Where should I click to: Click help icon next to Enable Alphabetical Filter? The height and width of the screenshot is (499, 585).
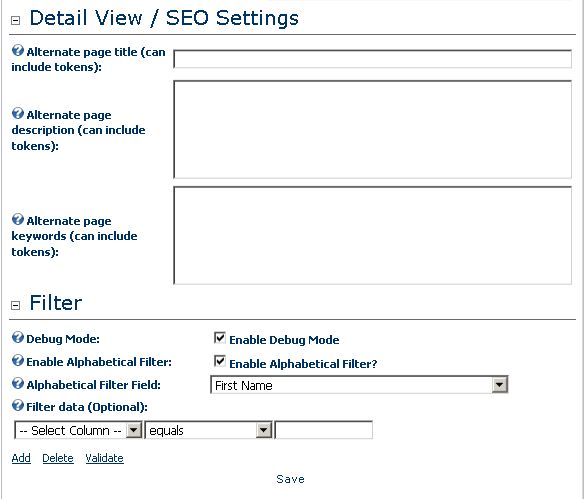[18, 361]
